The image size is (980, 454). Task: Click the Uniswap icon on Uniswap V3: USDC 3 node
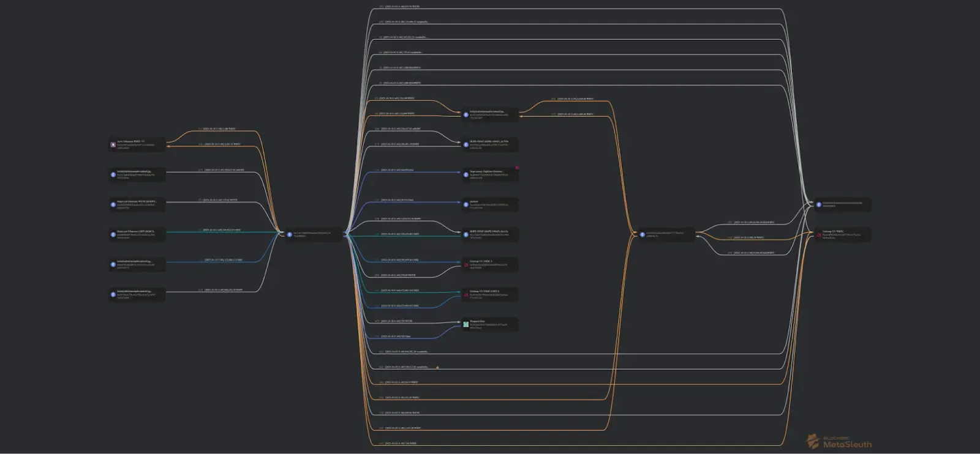466,264
